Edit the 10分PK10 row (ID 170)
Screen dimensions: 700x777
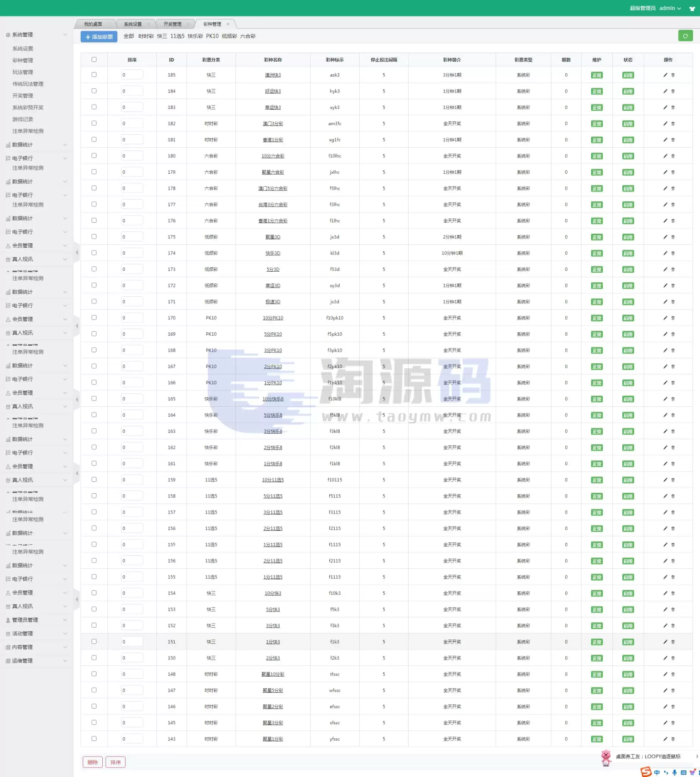click(665, 318)
